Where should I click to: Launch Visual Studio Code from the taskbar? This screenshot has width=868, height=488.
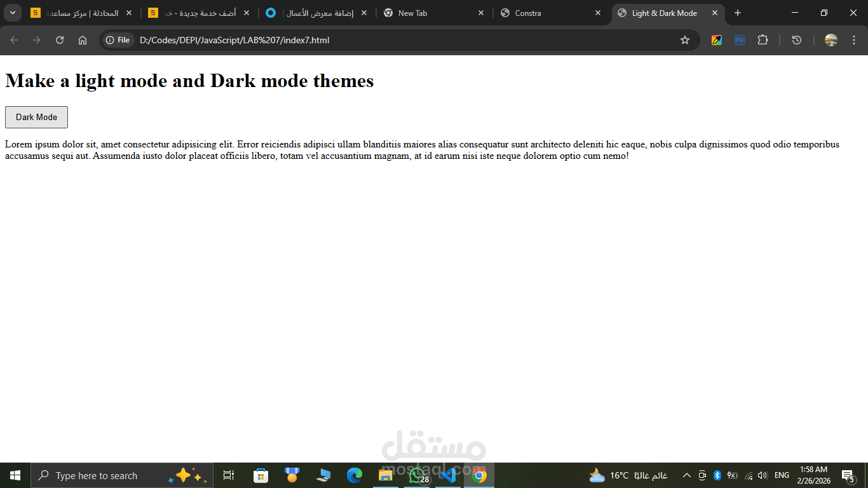(x=448, y=475)
